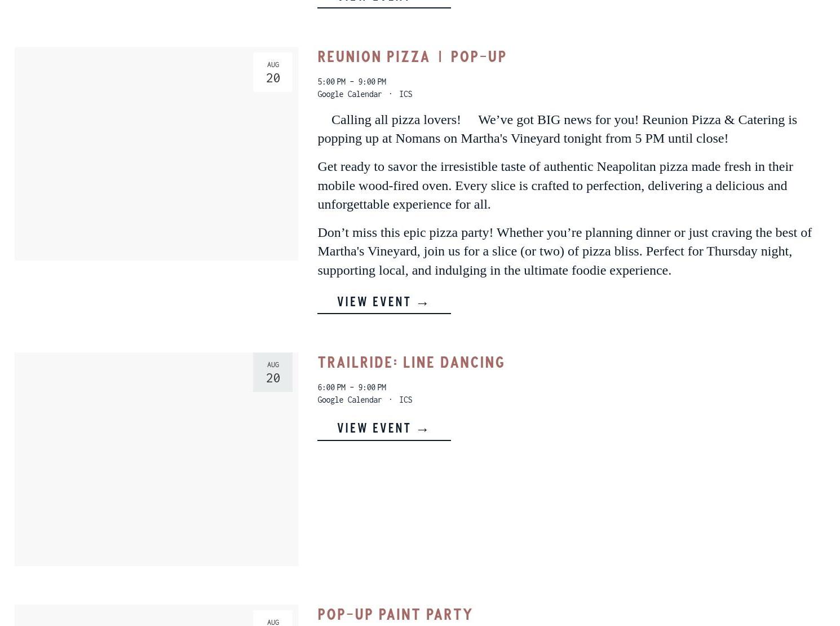Image resolution: width=840 pixels, height=626 pixels.
Task: Click the 5:00 PM – 9:00 PM event time
Action: click(x=352, y=82)
